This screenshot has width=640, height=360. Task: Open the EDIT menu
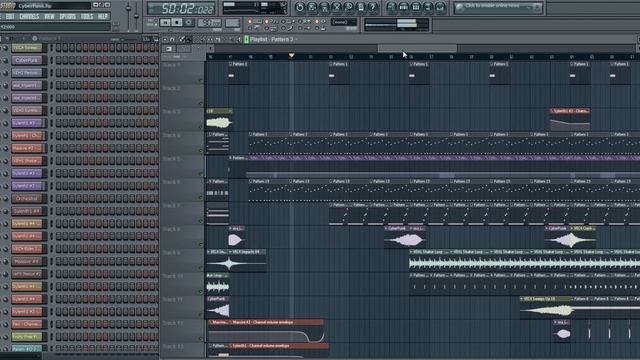pyautogui.click(x=10, y=16)
